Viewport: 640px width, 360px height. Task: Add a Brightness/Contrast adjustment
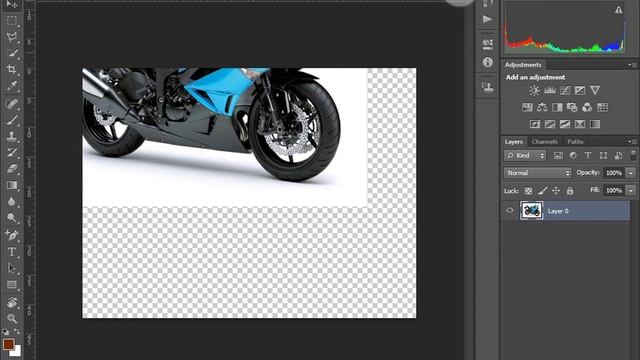click(x=534, y=91)
